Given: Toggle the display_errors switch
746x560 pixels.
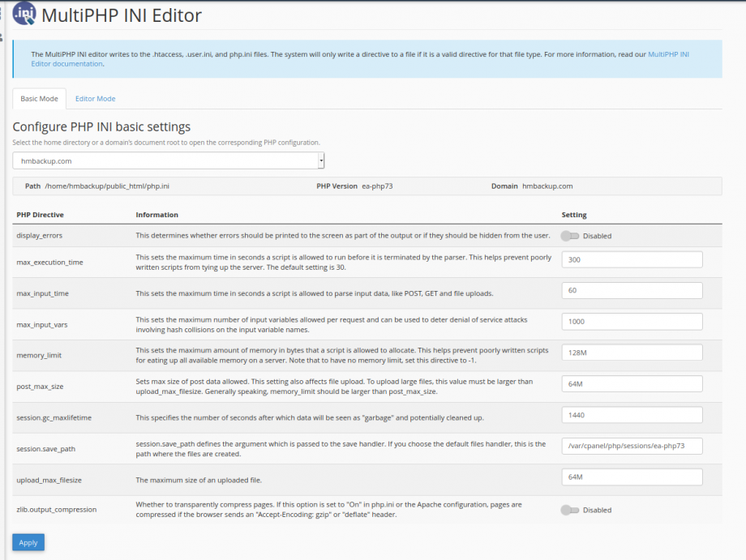Looking at the screenshot, I should (x=569, y=236).
